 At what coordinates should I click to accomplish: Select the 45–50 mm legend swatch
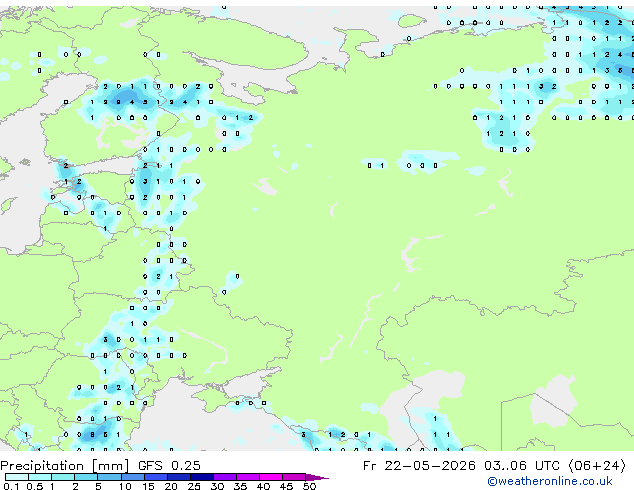(x=294, y=477)
